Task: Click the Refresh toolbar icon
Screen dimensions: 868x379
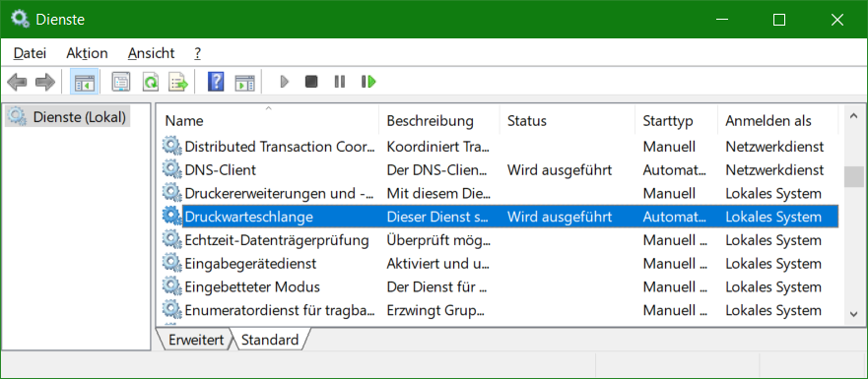Action: pos(150,83)
